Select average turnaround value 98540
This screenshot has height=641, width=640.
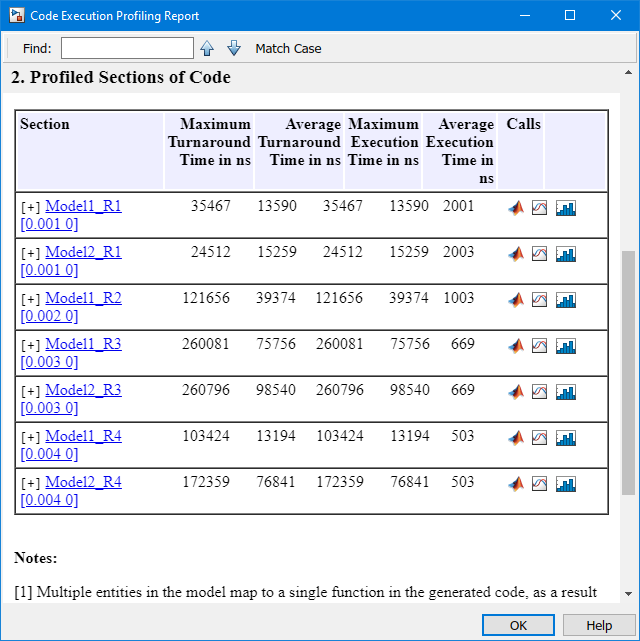tap(276, 390)
